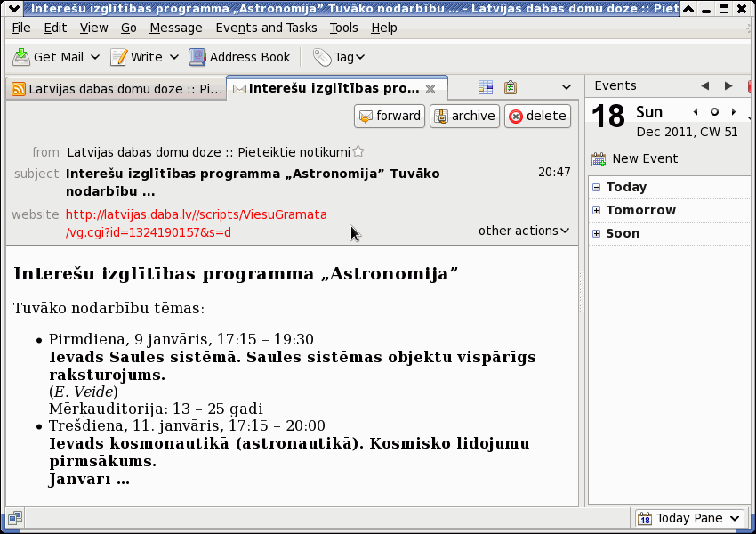Expand the Tomorrow section
Viewport: 756px width, 534px height.
(597, 210)
